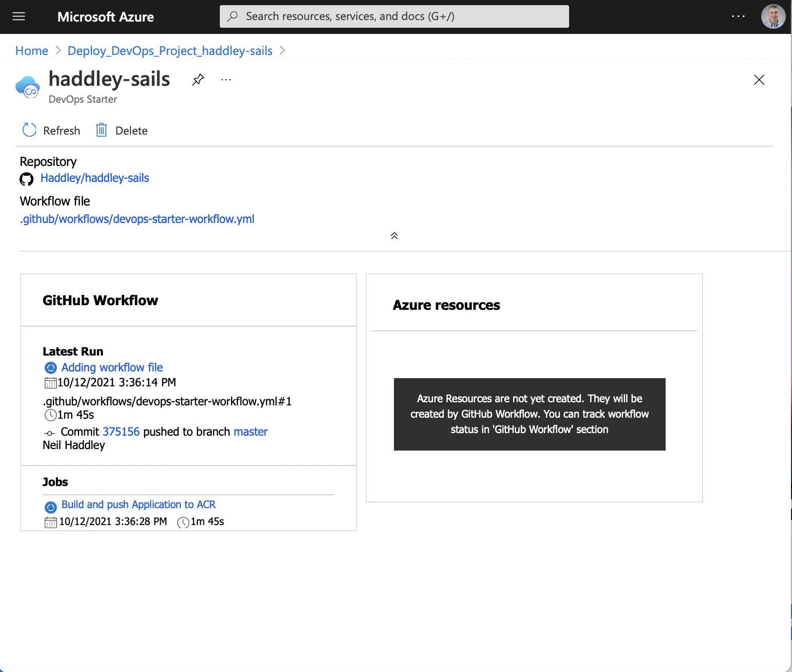Go to Home via the breadcrumb
The image size is (792, 672).
[32, 51]
